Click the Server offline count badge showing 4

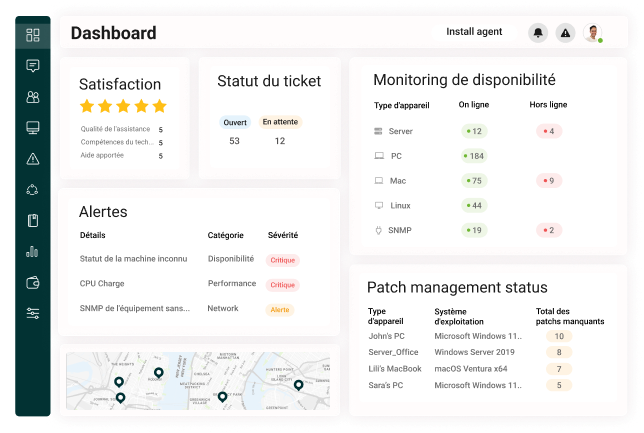point(549,131)
